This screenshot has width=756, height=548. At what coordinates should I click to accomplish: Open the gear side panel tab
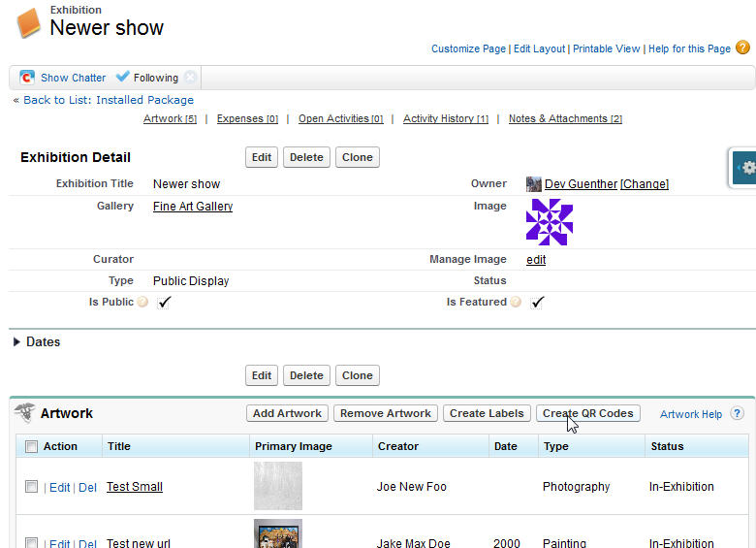(744, 168)
